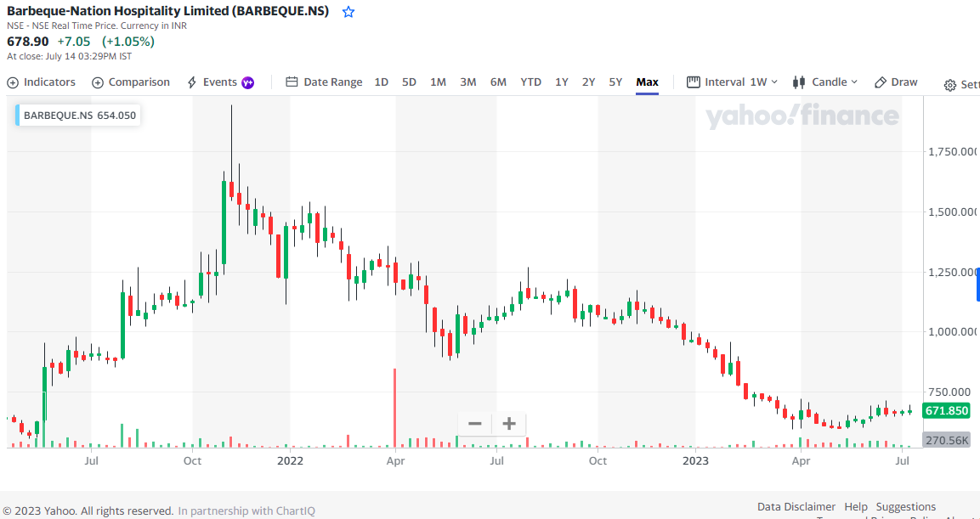Select the 6M time range
Image resolution: width=980 pixels, height=519 pixels.
[498, 82]
